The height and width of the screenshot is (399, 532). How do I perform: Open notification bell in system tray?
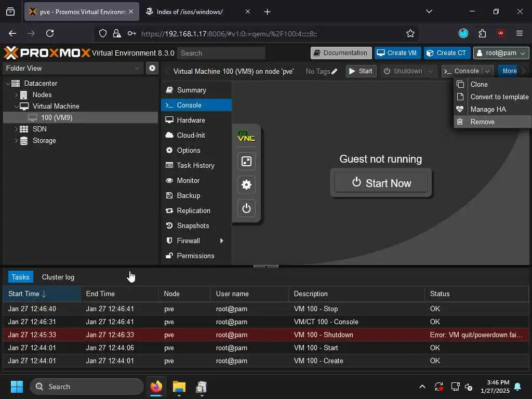(x=518, y=387)
